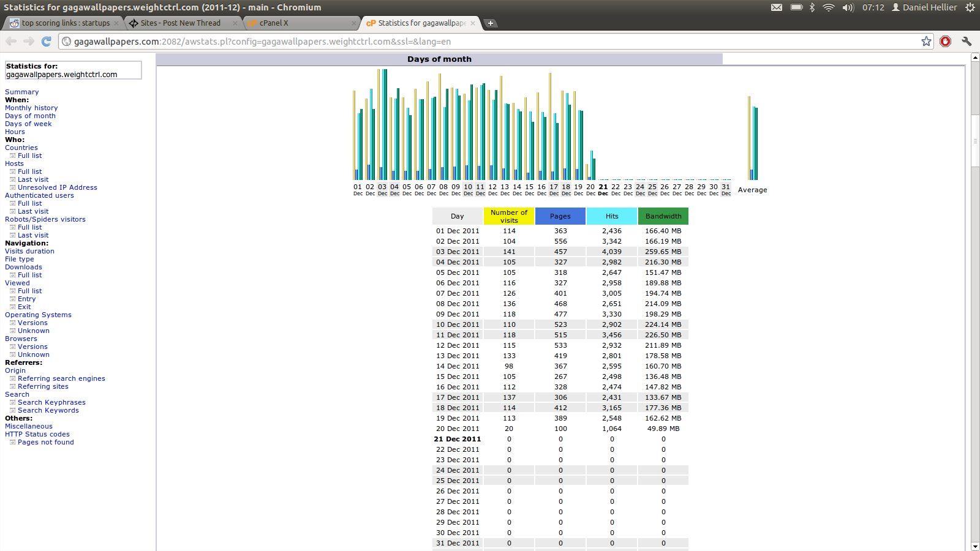Close the Statistics for gagawallpapers tab

click(x=472, y=23)
